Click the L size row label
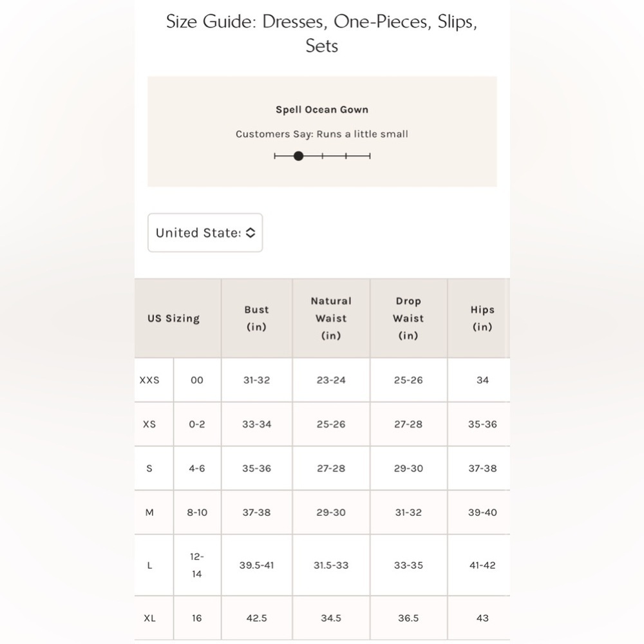The height and width of the screenshot is (644, 644). point(149,565)
